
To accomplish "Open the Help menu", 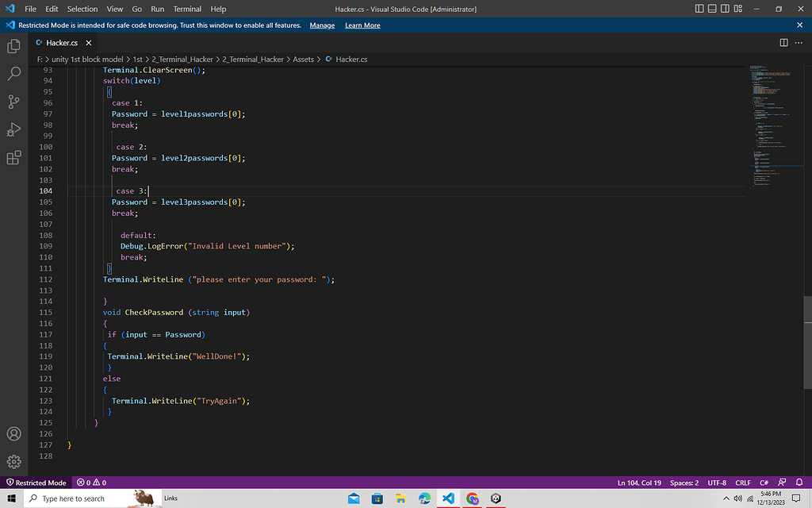I will coord(218,9).
